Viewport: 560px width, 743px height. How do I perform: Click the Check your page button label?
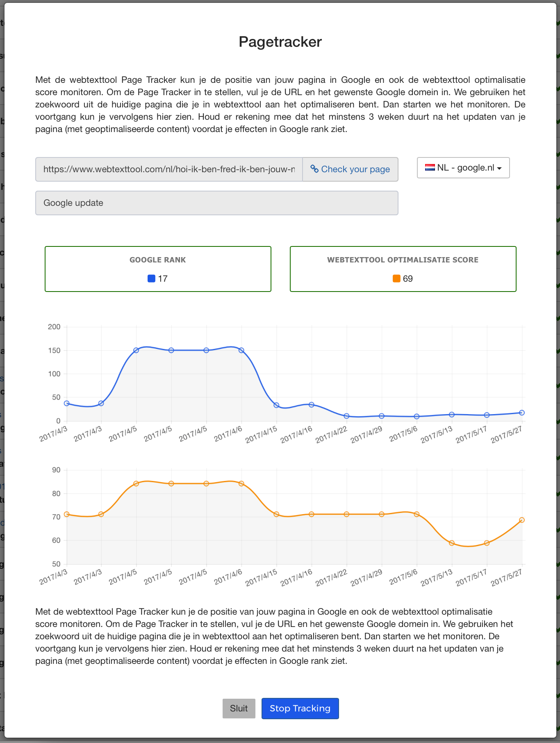pos(355,169)
